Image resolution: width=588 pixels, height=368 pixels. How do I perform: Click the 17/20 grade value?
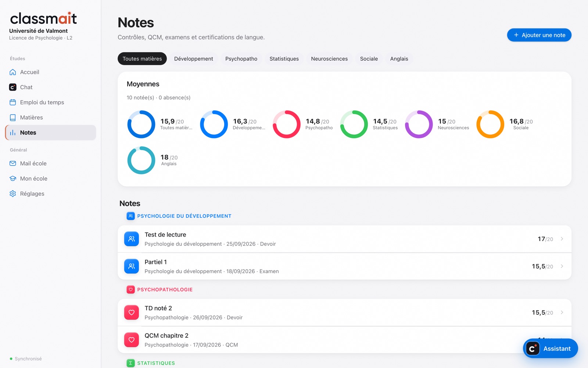point(545,239)
